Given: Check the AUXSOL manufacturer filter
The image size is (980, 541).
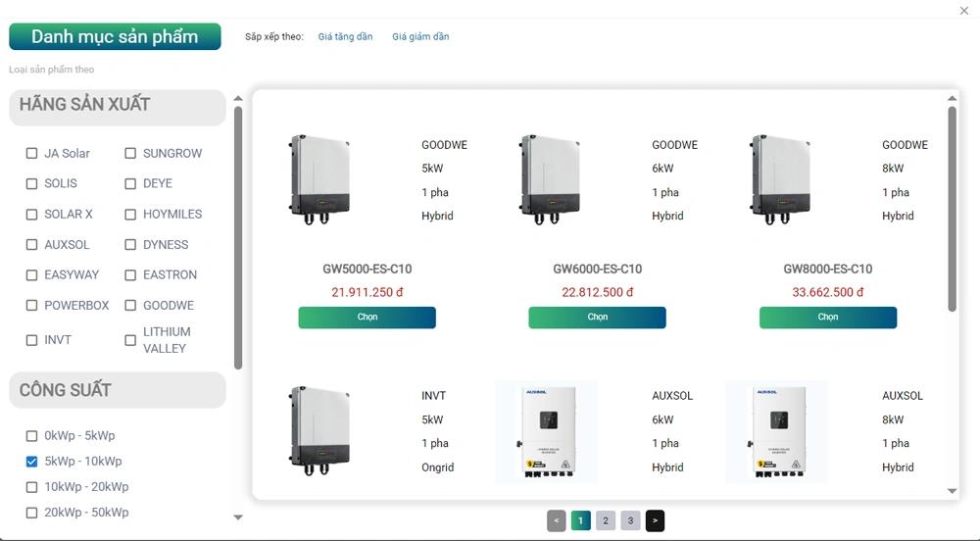Looking at the screenshot, I should (x=32, y=245).
